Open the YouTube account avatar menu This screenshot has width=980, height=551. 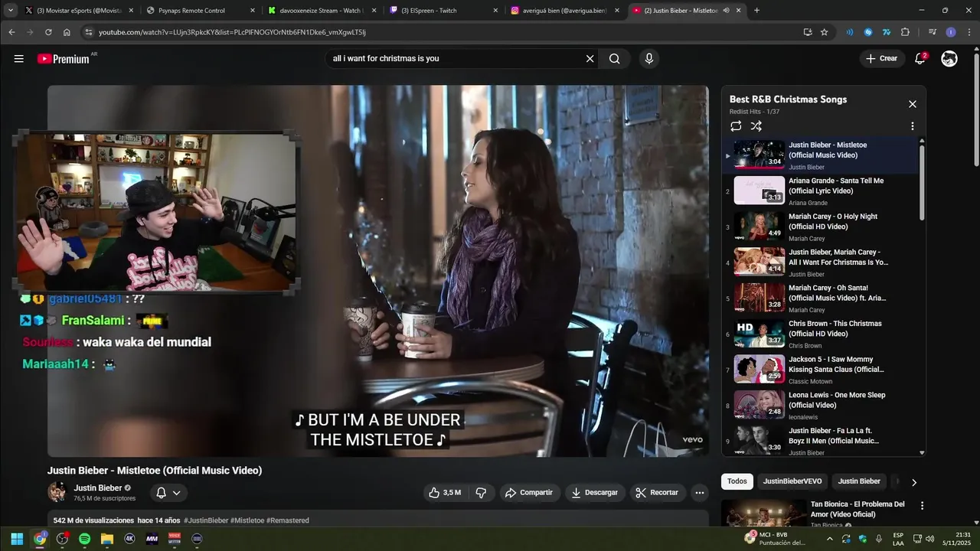coord(949,59)
